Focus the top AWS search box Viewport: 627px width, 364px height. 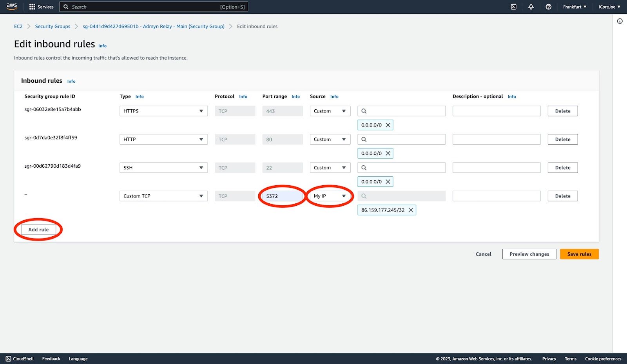point(154,7)
